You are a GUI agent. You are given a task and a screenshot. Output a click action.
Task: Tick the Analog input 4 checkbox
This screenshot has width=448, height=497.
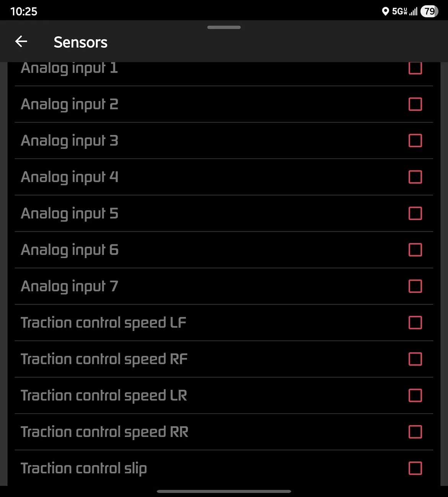click(x=415, y=177)
